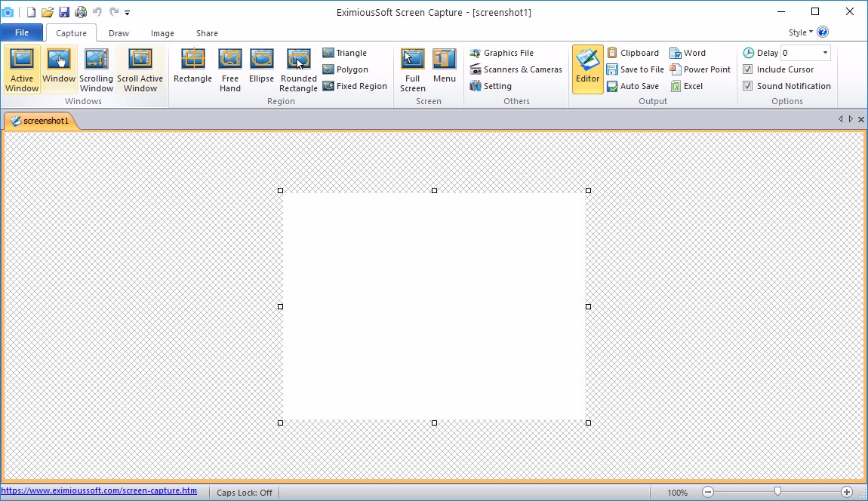This screenshot has height=501, width=868.
Task: Click the Redo arrow in quick access
Action: pos(114,11)
